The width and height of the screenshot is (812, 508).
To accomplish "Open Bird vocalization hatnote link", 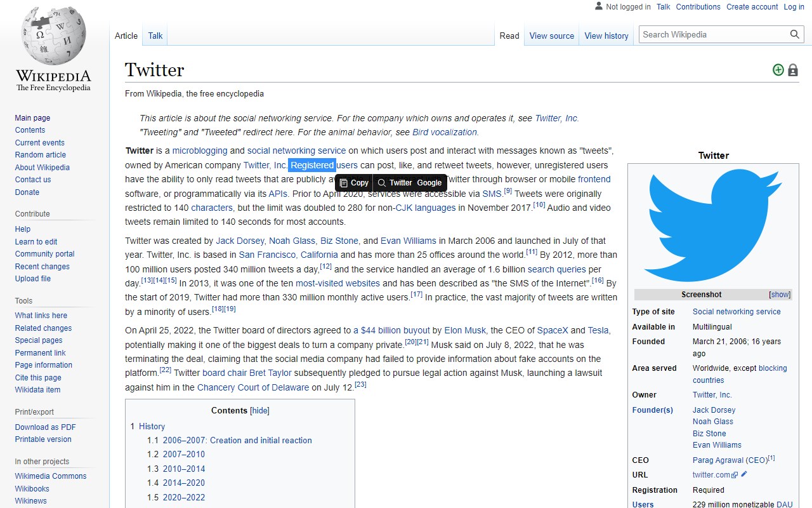I will tap(445, 132).
